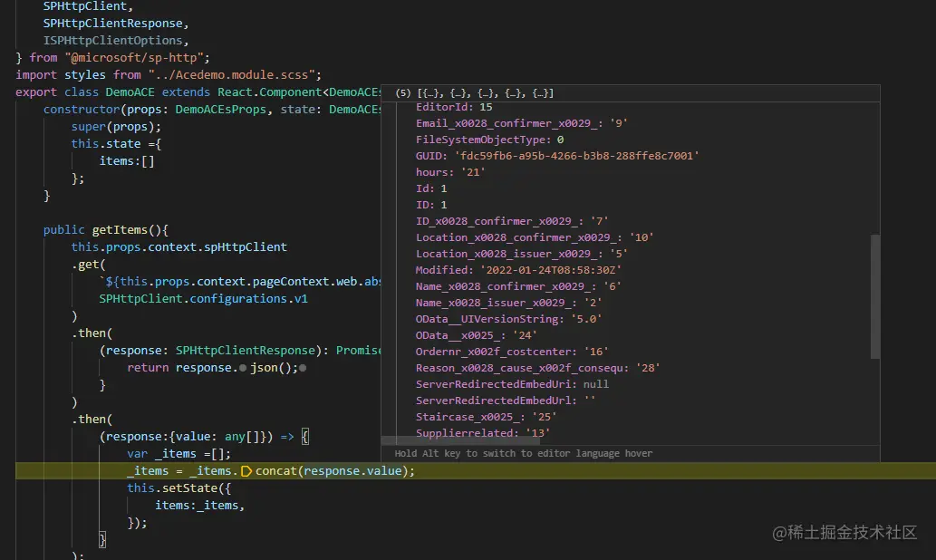Click the this.state ={ line

click(x=116, y=144)
